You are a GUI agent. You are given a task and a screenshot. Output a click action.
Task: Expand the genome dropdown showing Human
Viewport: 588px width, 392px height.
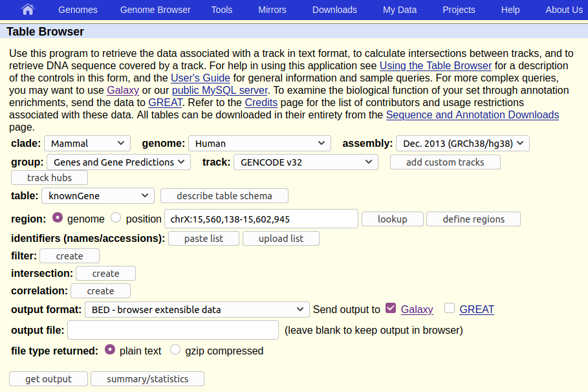[x=259, y=144]
